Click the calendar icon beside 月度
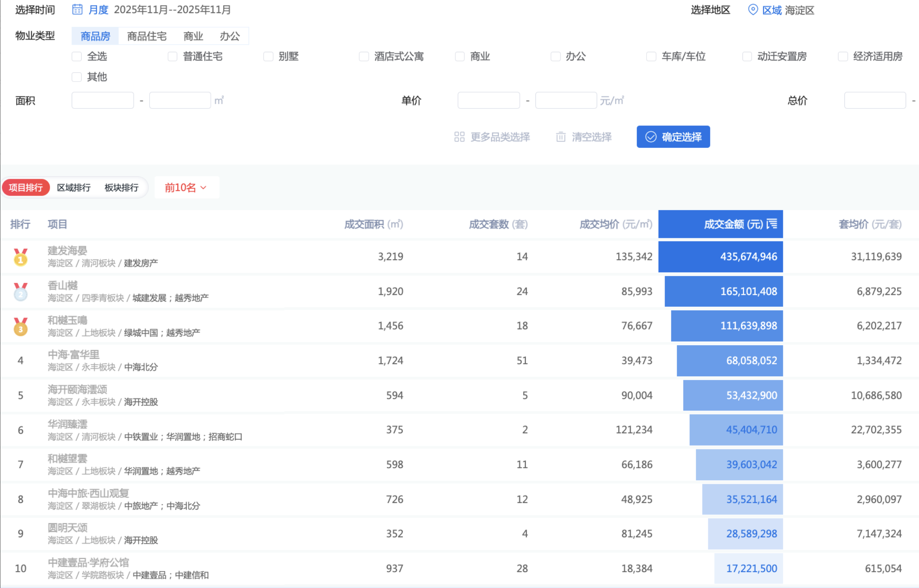The height and width of the screenshot is (588, 919). click(x=77, y=9)
